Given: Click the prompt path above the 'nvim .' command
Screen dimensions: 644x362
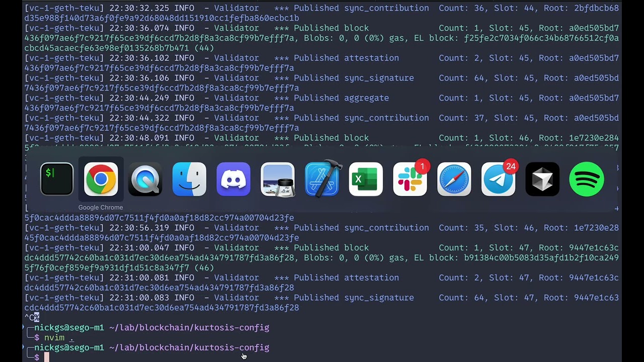Looking at the screenshot, I should point(189,328).
